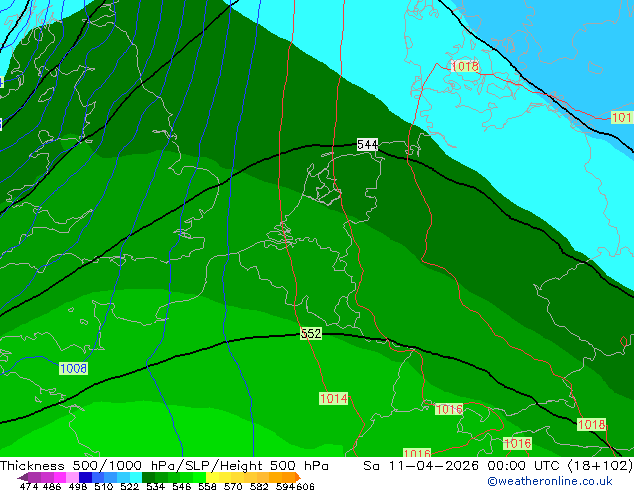The height and width of the screenshot is (490, 634).
Task: Click the date text Sa 11-04-2026 00:00 UTC
Action: (463, 465)
